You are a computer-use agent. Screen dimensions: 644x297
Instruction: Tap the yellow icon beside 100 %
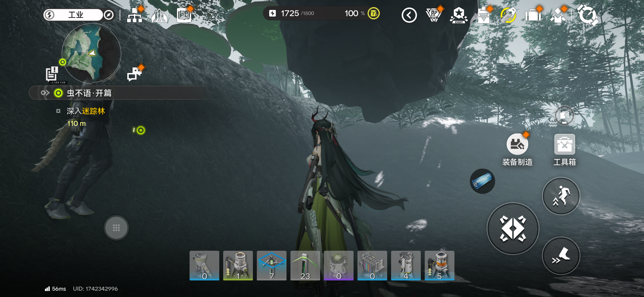point(374,14)
